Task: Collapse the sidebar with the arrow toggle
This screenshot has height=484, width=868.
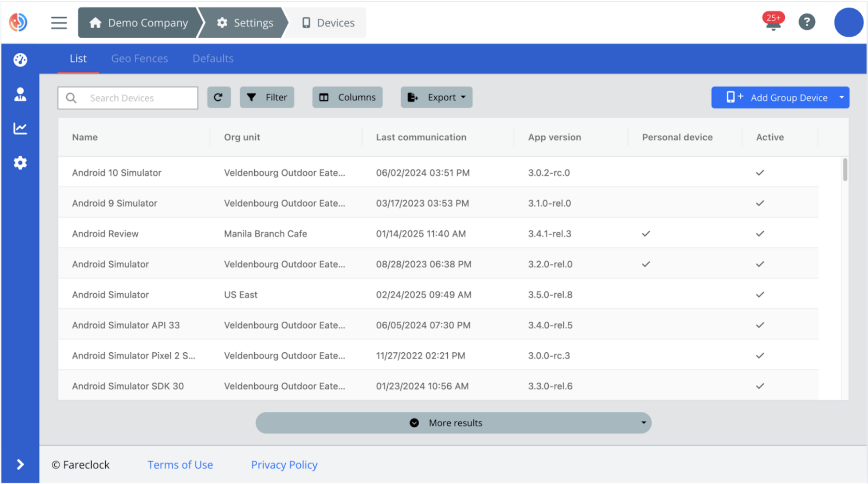Action: (x=20, y=464)
